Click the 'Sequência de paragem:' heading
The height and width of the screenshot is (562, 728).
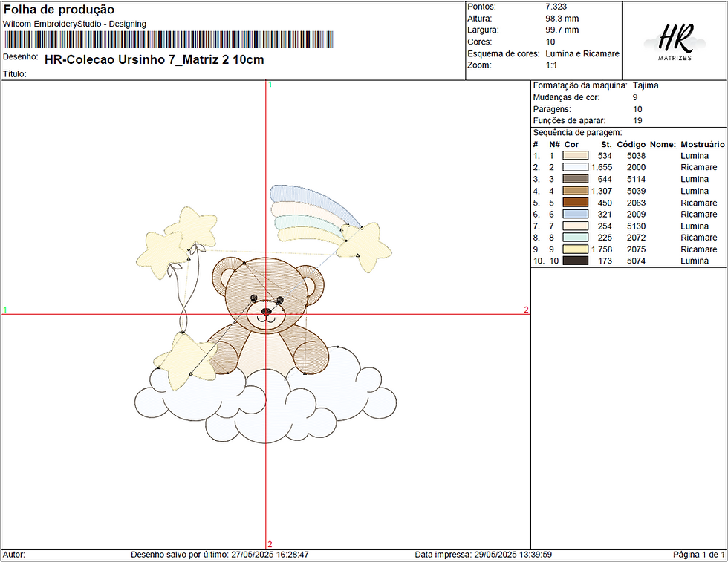pos(578,132)
